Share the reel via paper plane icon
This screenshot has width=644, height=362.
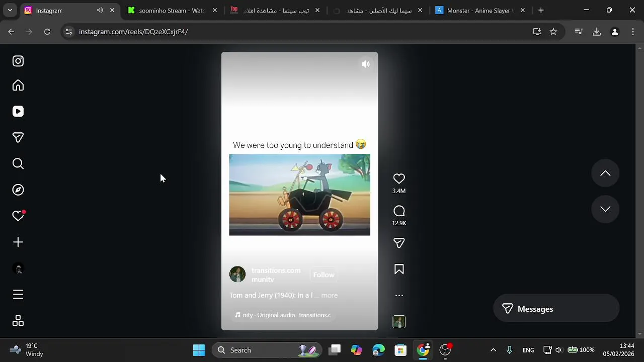point(399,243)
